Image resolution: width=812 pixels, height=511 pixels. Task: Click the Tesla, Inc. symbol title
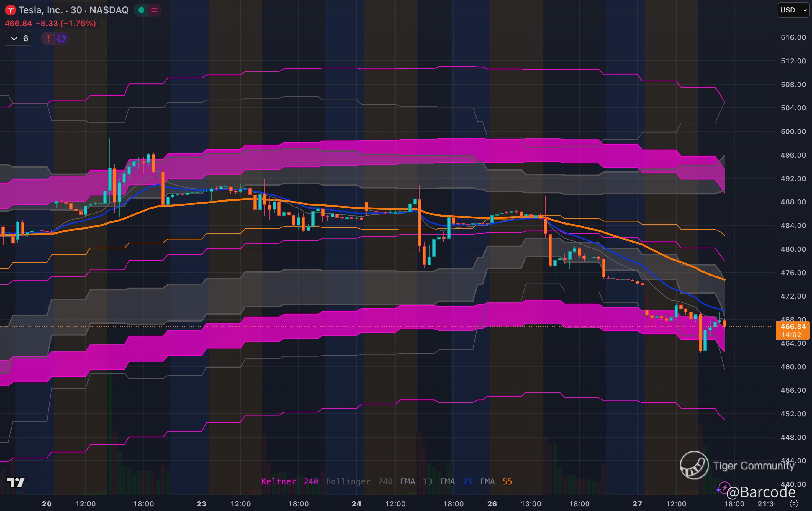[x=40, y=10]
